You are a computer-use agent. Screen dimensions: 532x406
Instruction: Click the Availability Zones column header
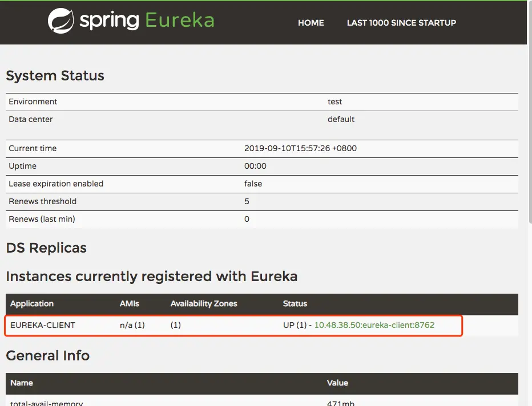pos(204,304)
